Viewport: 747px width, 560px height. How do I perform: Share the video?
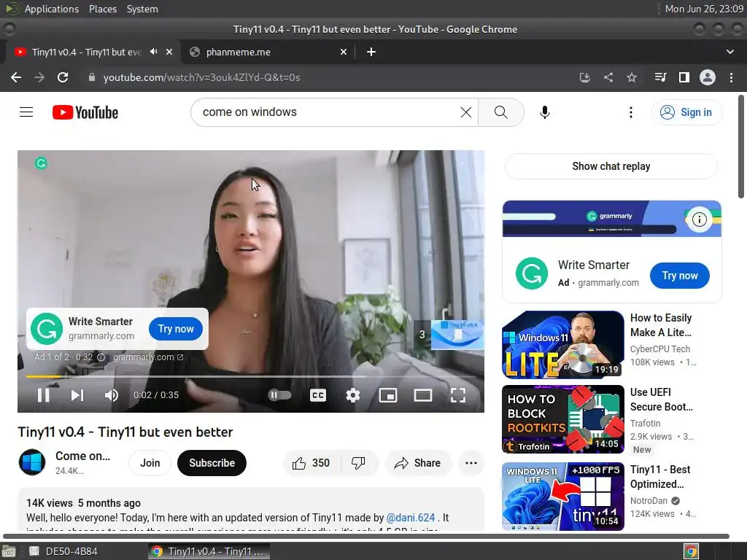(x=418, y=463)
